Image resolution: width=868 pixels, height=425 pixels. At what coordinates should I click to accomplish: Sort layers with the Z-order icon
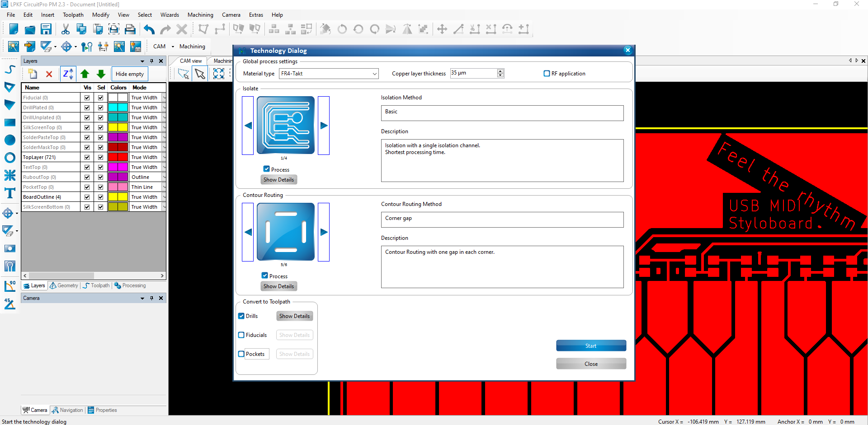pos(68,74)
